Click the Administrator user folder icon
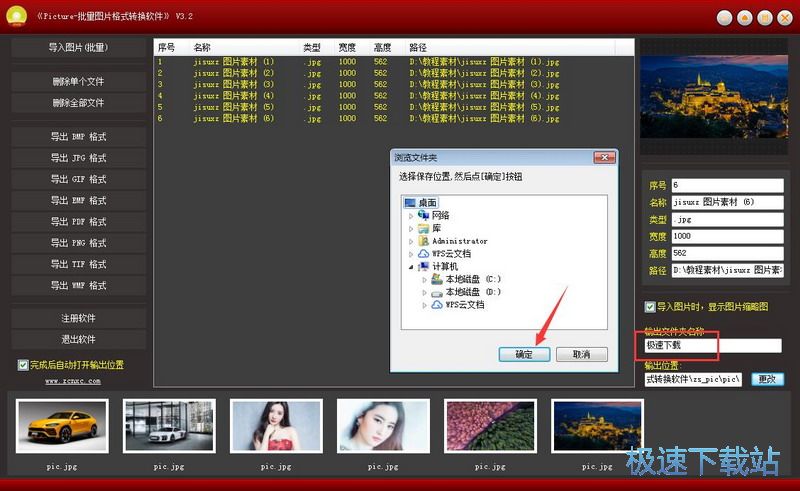 pos(423,241)
